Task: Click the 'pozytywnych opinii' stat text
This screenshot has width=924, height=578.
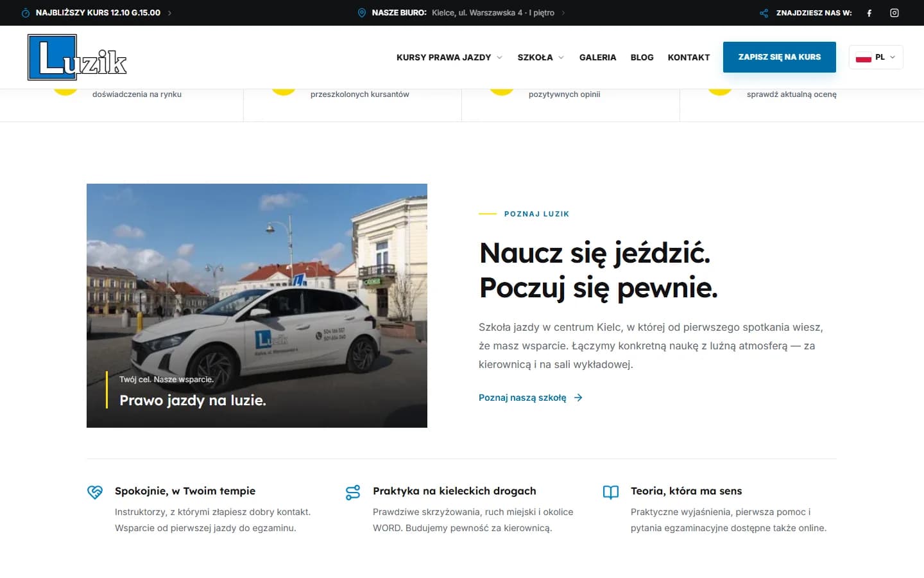Action: point(564,94)
